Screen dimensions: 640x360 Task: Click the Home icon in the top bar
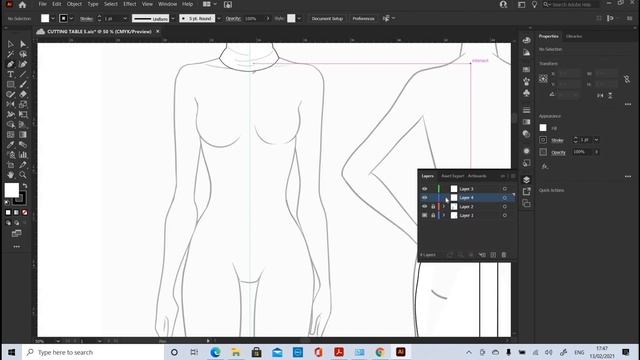click(x=22, y=4)
